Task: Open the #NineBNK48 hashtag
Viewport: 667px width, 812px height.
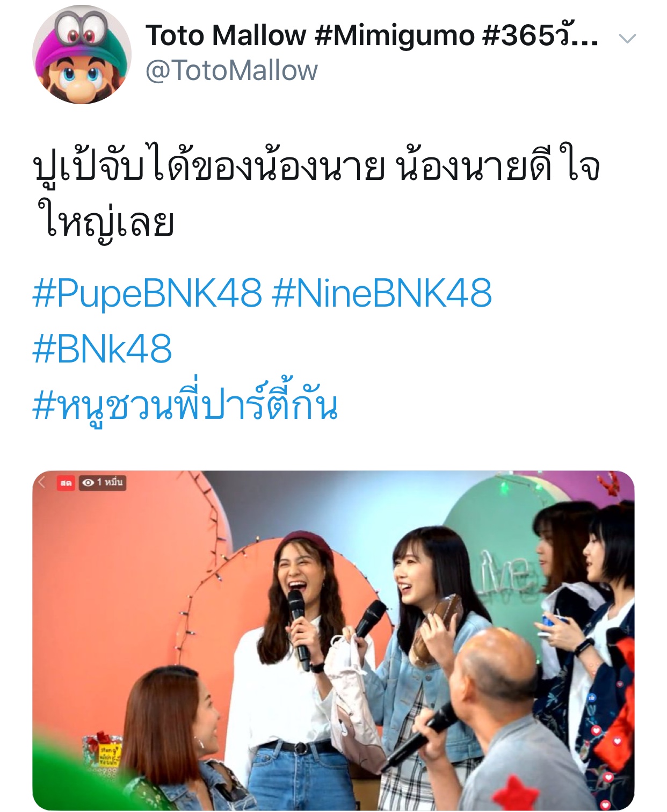Action: coord(382,293)
